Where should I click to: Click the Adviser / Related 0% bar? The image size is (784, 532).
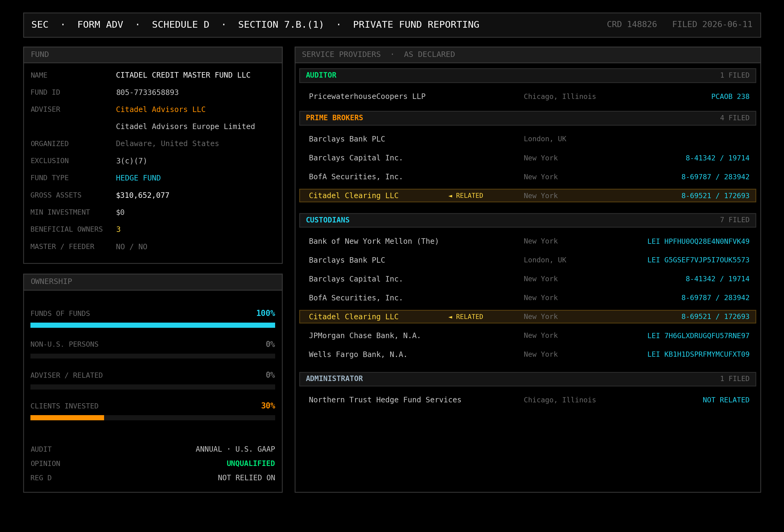pyautogui.click(x=153, y=387)
